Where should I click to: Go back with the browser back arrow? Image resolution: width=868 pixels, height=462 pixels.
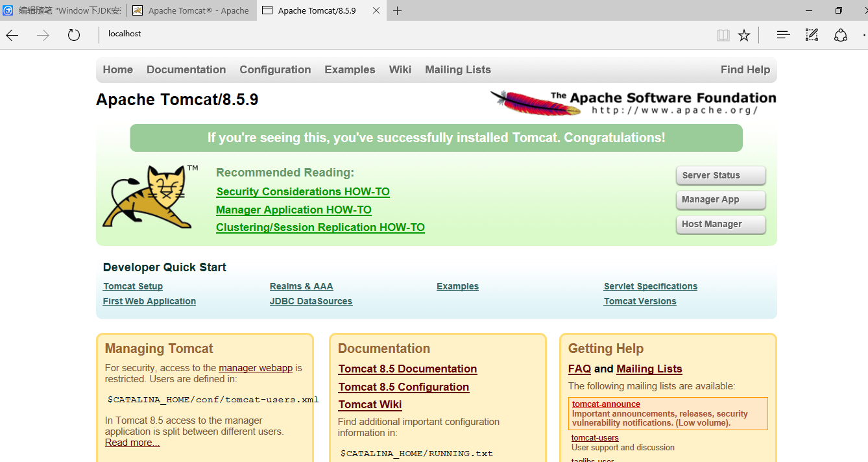pyautogui.click(x=12, y=36)
